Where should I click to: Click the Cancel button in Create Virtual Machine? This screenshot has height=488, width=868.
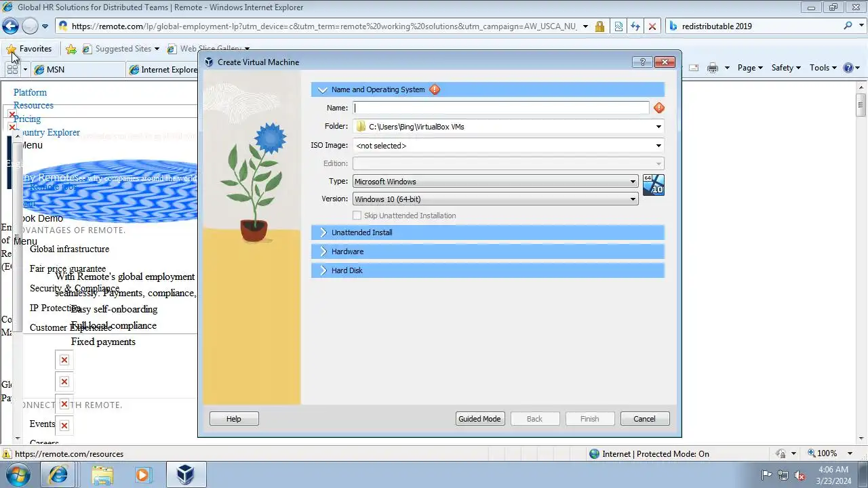click(645, 419)
